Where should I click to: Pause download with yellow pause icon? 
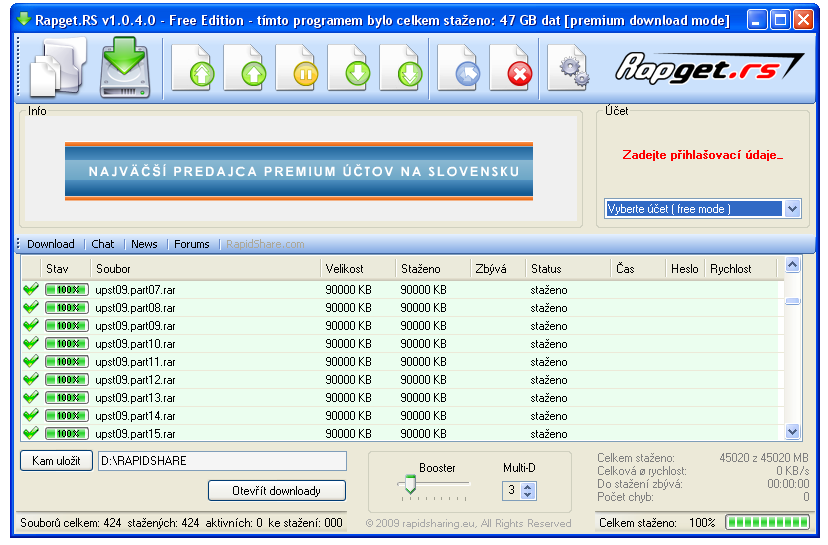pos(297,68)
